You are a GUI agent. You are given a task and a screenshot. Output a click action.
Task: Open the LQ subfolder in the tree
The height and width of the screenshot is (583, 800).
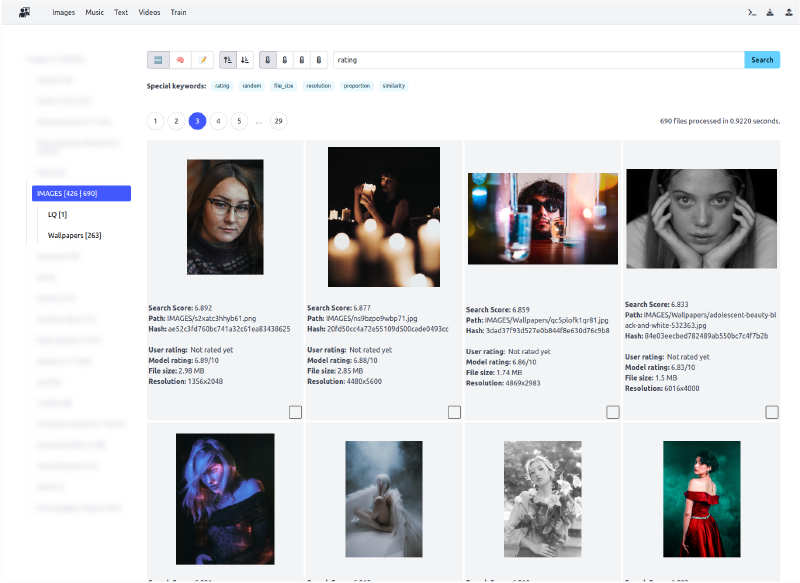(57, 214)
